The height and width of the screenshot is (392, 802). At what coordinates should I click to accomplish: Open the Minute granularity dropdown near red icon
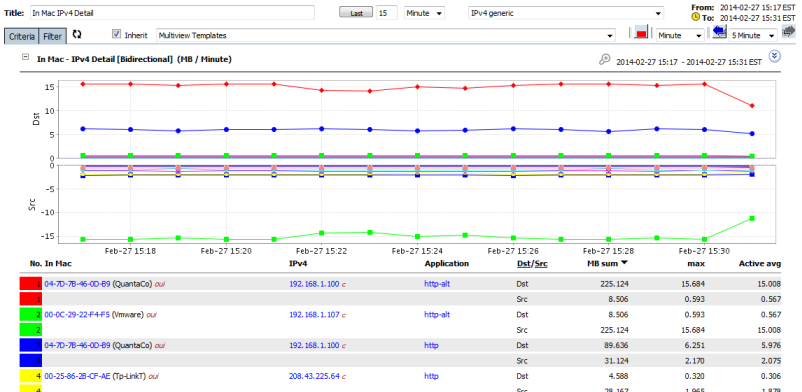tap(680, 35)
